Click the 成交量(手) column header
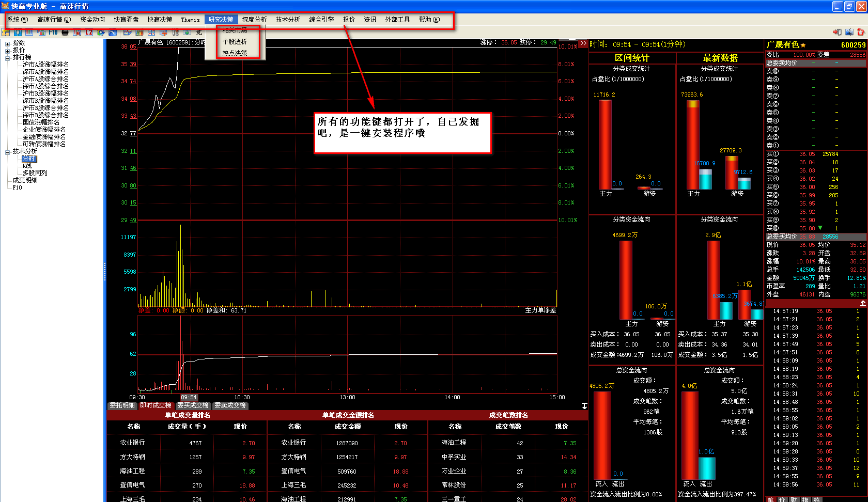The image size is (868, 502). coord(187,427)
